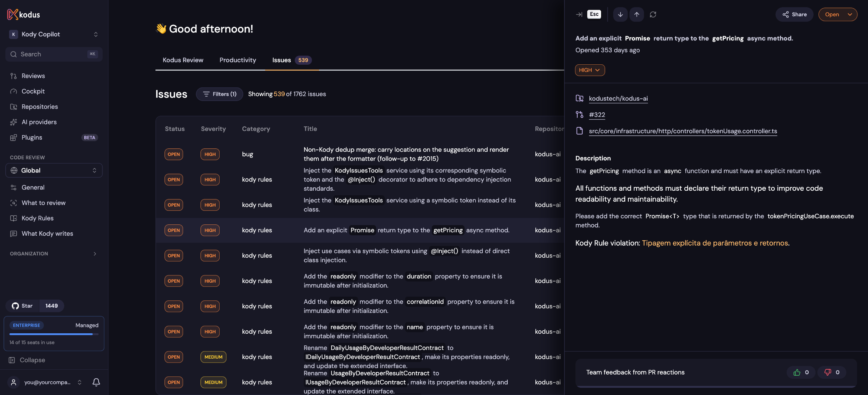The image size is (868, 395).
Task: Open the Non-Kody dedup merge issue row
Action: click(360, 154)
